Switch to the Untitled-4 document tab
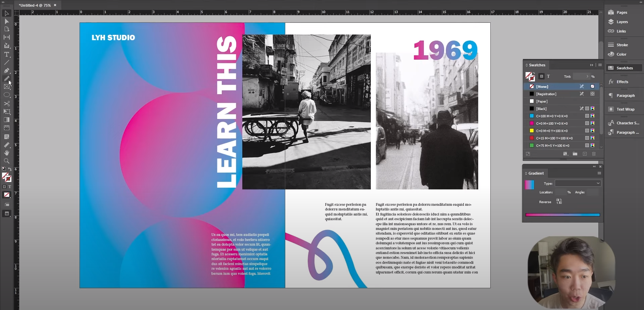This screenshot has height=310, width=644. [x=35, y=5]
